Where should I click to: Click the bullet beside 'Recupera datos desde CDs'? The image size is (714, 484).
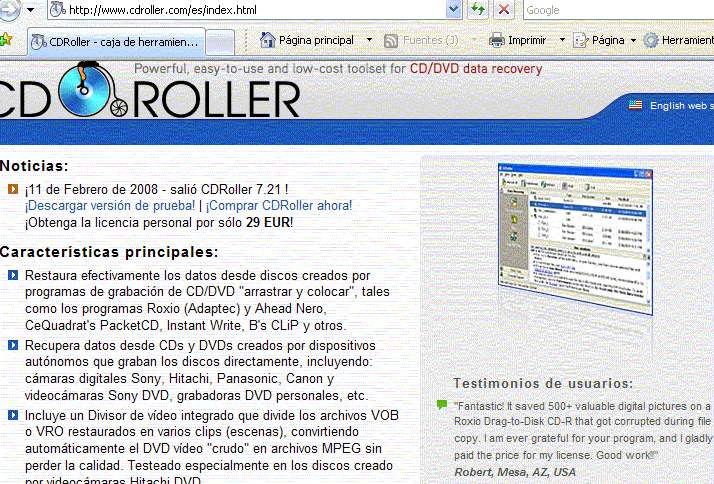click(x=13, y=345)
